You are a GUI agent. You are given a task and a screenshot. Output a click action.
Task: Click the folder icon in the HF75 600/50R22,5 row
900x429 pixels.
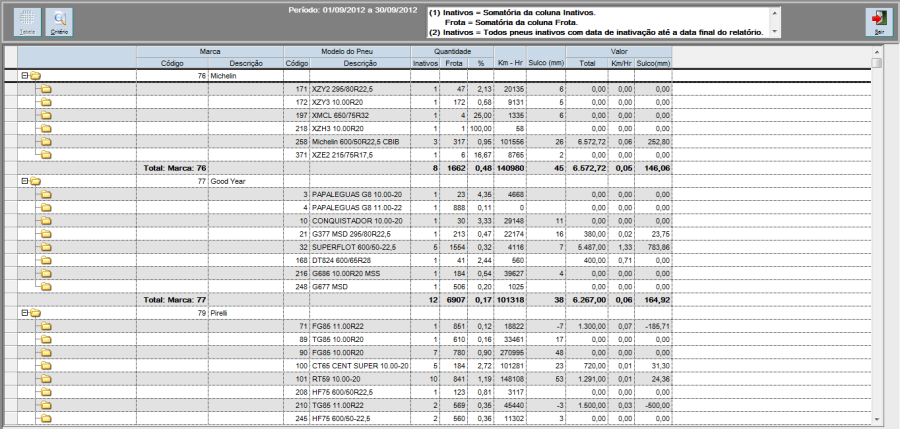click(x=46, y=392)
